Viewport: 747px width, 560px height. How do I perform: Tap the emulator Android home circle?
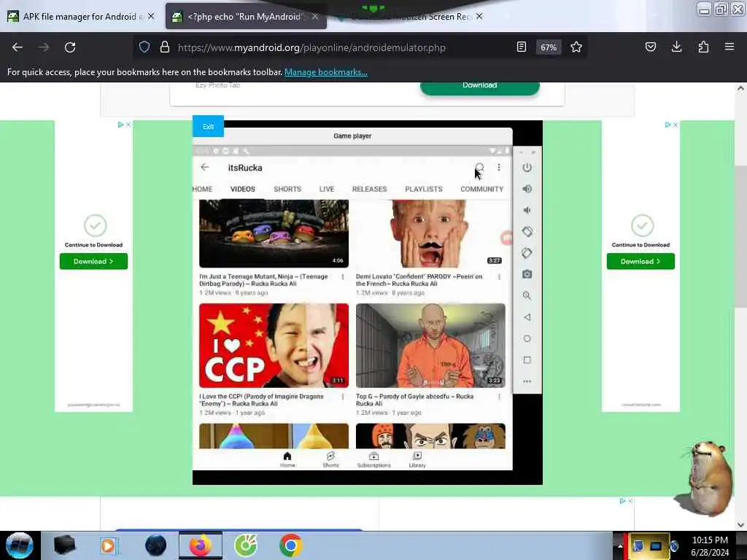(527, 338)
